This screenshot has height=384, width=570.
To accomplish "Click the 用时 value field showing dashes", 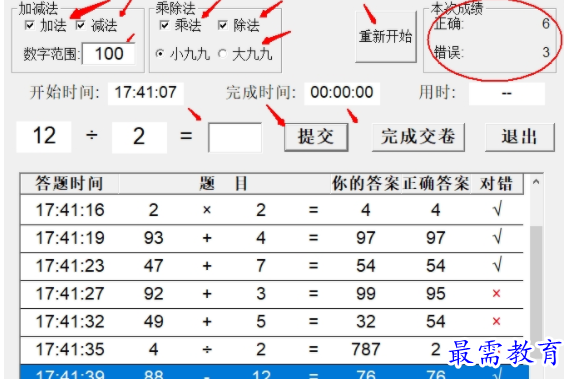I will (x=507, y=93).
